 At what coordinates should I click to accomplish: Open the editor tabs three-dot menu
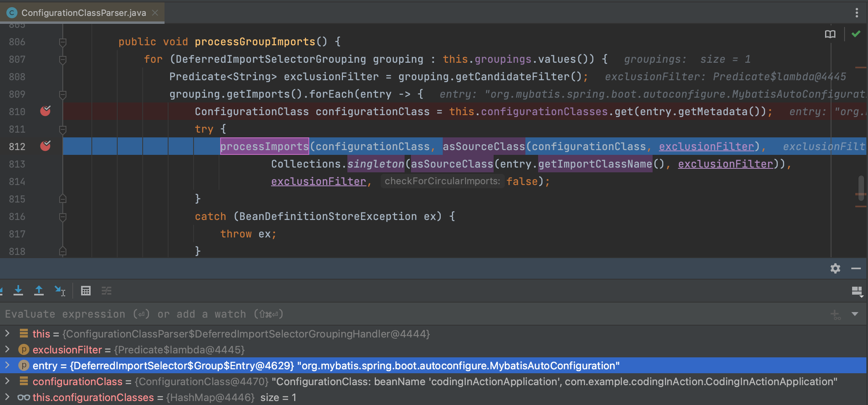click(856, 13)
